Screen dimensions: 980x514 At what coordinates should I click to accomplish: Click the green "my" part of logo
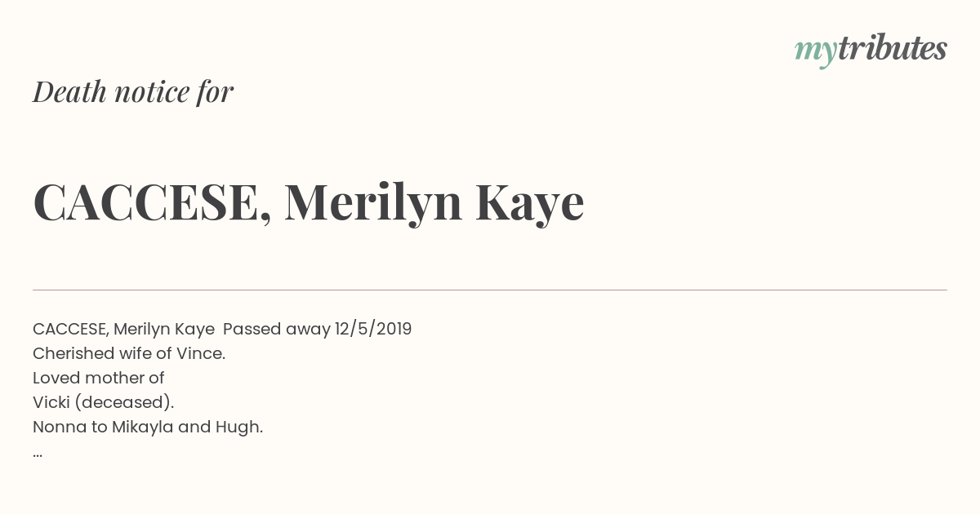pyautogui.click(x=816, y=52)
